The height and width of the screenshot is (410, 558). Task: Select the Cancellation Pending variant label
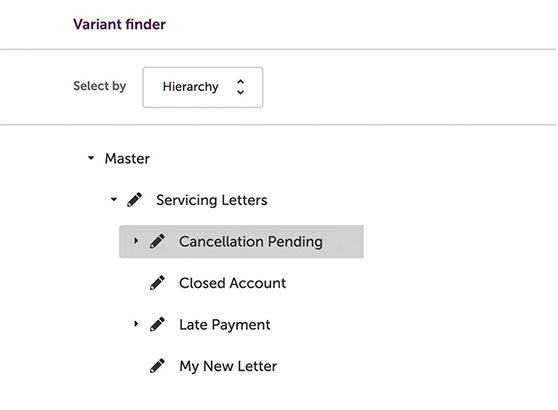tap(251, 242)
